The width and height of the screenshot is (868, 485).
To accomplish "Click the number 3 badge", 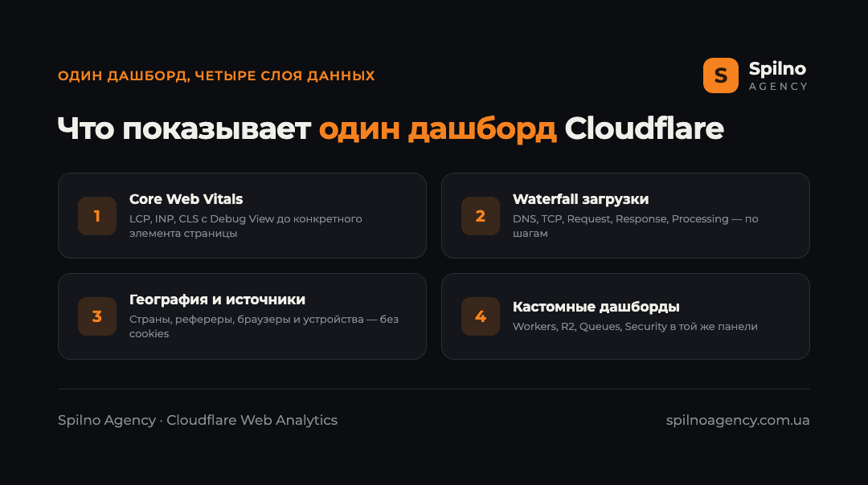I will point(97,316).
